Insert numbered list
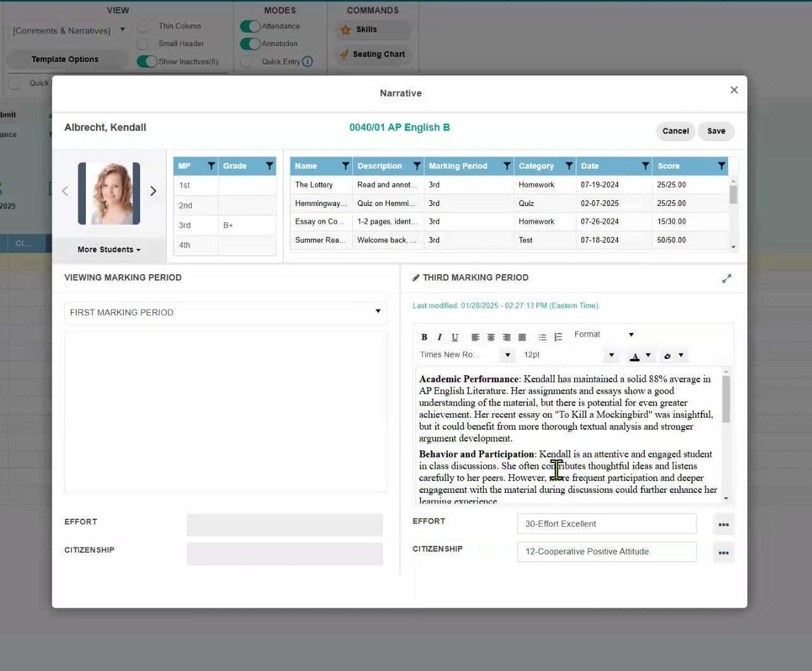The image size is (812, 671). click(x=558, y=337)
